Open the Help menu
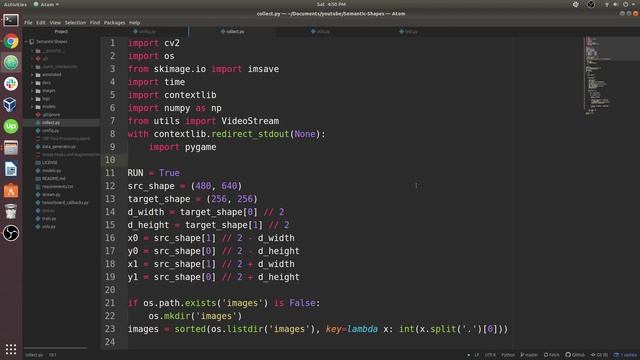This screenshot has height=360, width=640. [x=134, y=22]
